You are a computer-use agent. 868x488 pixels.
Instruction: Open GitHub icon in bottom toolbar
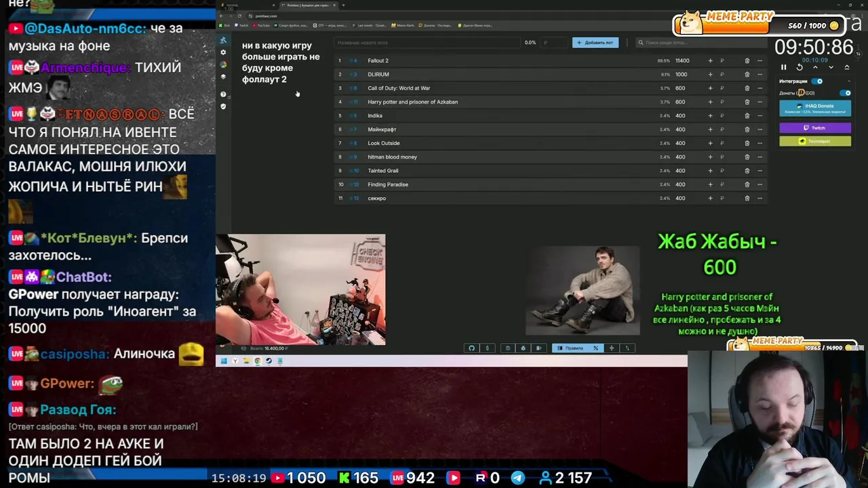click(472, 348)
